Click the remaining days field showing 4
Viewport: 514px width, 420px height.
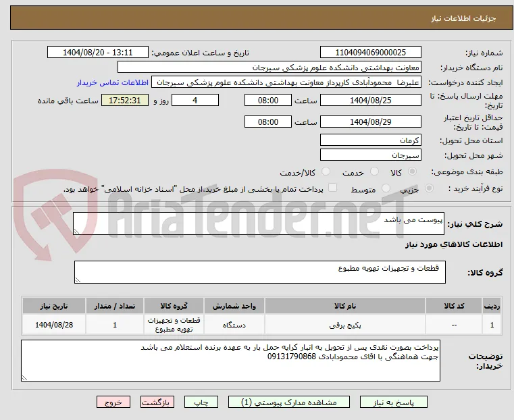point(195,100)
